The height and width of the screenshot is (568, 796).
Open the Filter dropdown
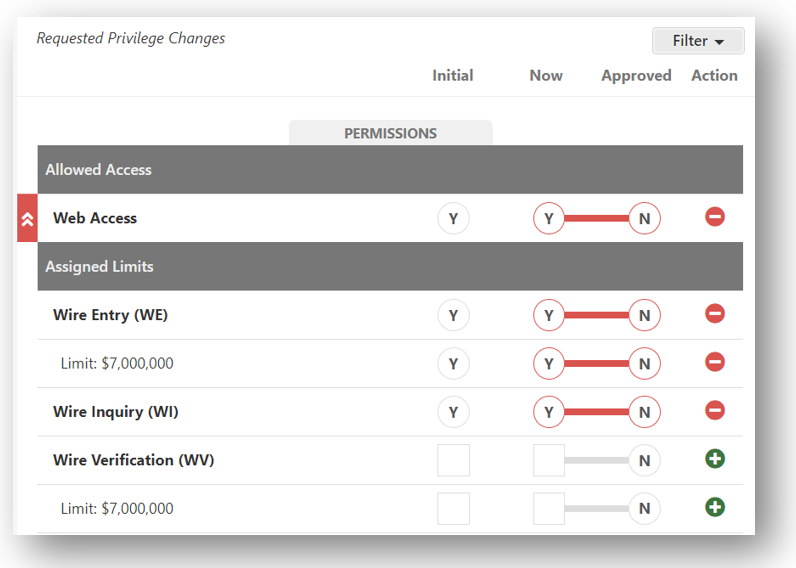click(697, 41)
